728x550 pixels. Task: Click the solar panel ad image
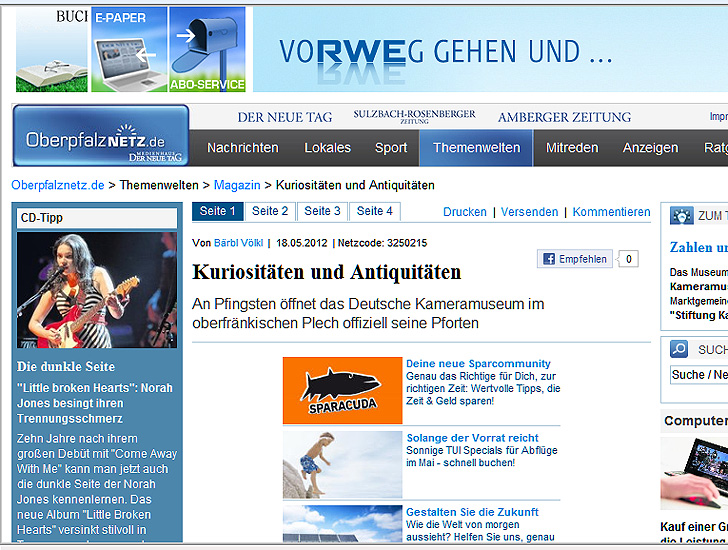[343, 524]
